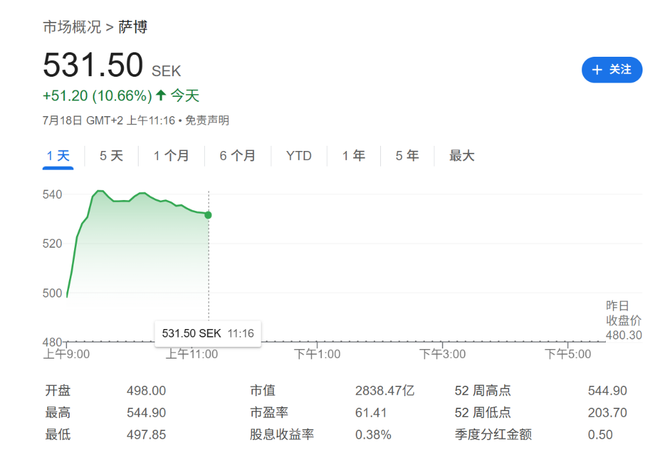The width and height of the screenshot is (660, 460).
Task: Click the 关注 follow button
Action: 612,69
